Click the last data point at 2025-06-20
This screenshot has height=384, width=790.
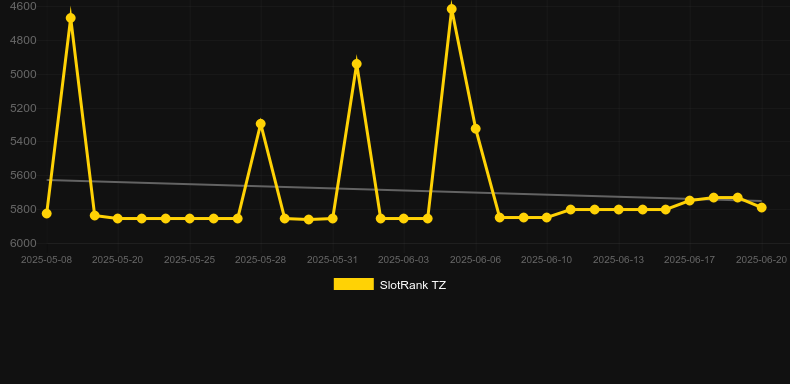[761, 208]
